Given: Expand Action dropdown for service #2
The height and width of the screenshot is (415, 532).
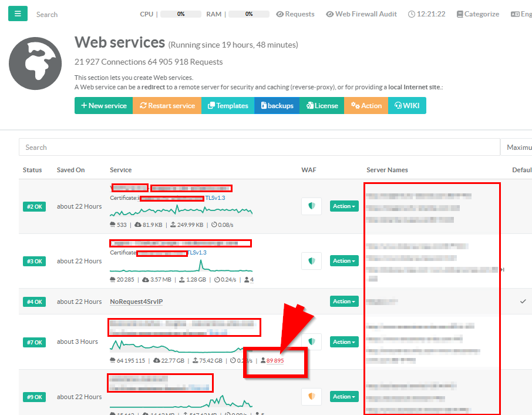Looking at the screenshot, I should click(x=344, y=206).
